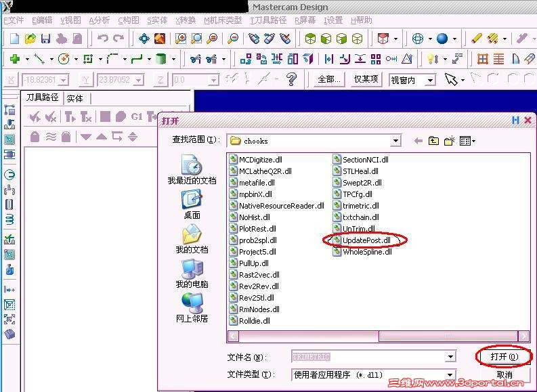
Task: Click the X coordinate input field
Action: pos(40,80)
